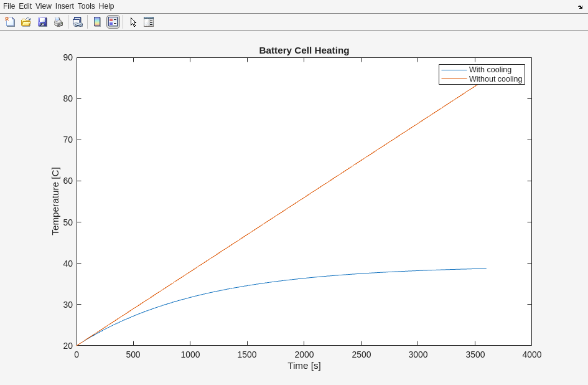Save the figure using the floppy disk icon
The width and height of the screenshot is (588, 385).
42,22
